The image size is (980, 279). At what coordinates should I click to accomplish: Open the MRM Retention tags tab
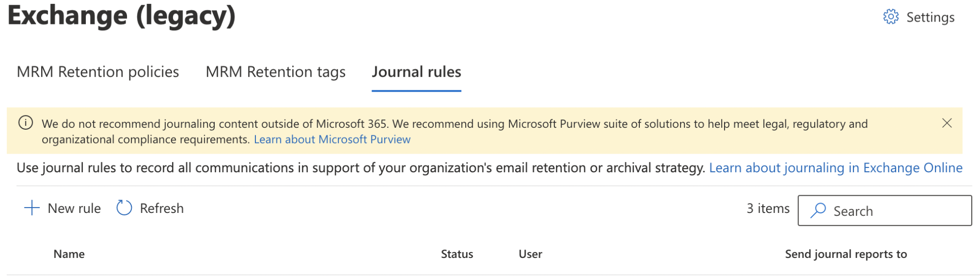click(x=276, y=72)
